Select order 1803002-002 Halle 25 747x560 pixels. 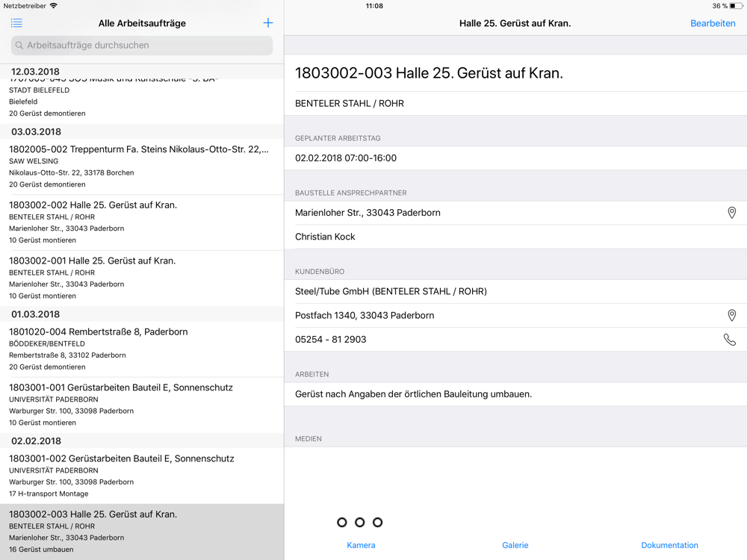[142, 222]
